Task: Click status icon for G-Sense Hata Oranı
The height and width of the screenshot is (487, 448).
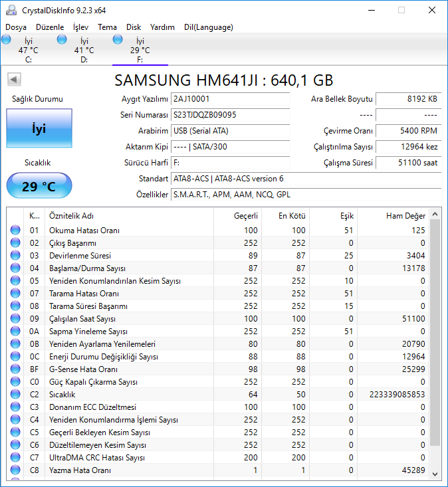Action: [x=15, y=369]
